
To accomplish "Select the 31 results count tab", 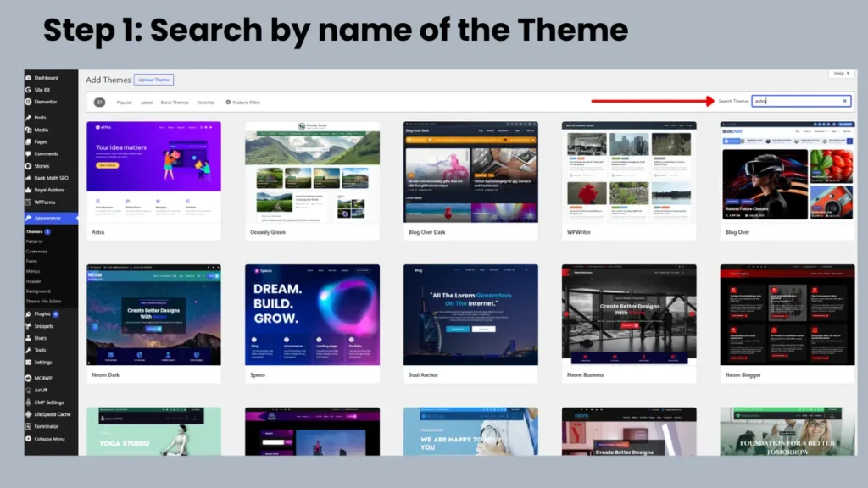I will click(99, 102).
